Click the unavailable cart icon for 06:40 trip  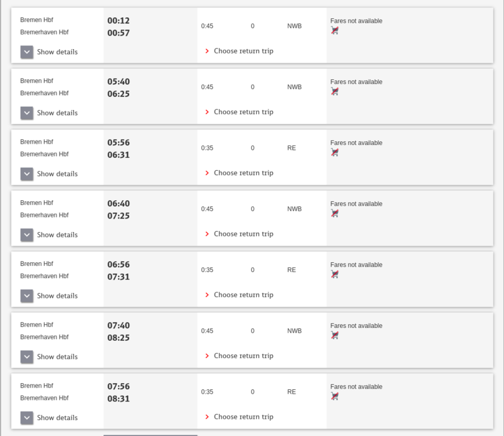[x=335, y=213]
